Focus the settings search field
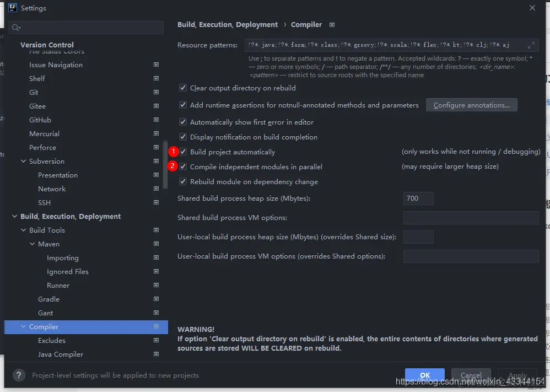 (86, 28)
